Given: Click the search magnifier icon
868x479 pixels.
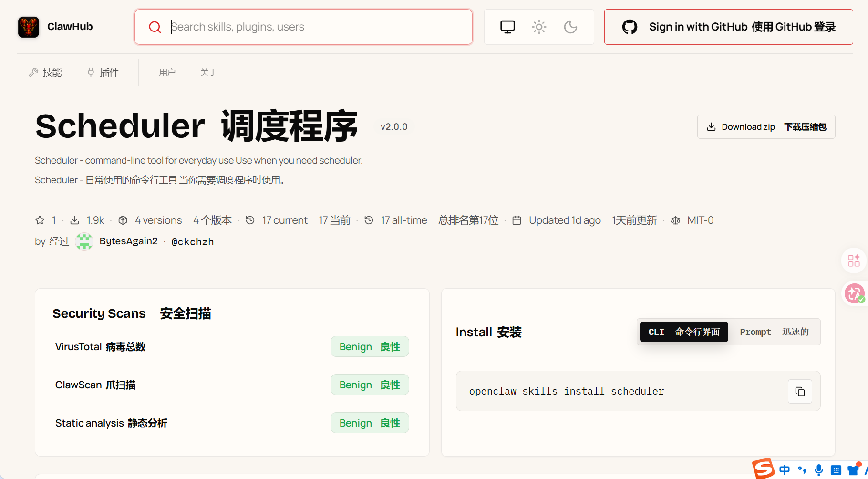Looking at the screenshot, I should [155, 27].
